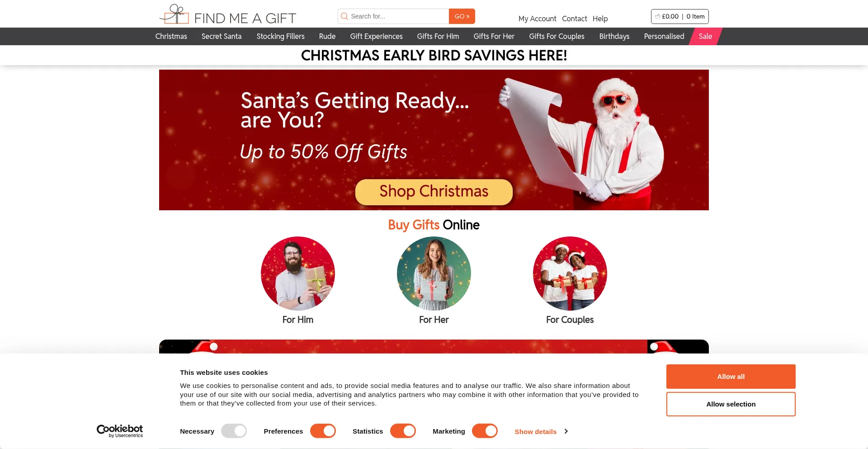Open the shopping basket icon
The width and height of the screenshot is (868, 449).
click(658, 16)
